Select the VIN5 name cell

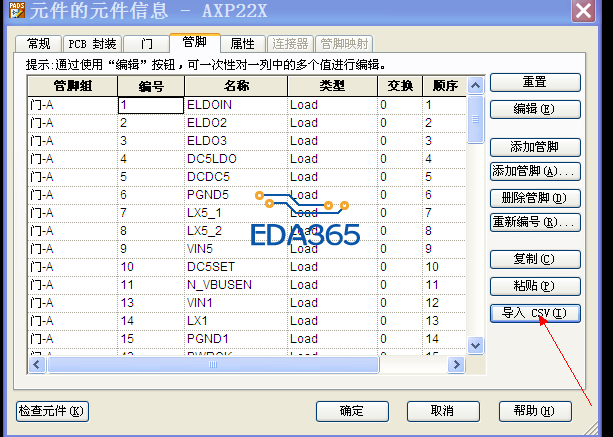236,249
